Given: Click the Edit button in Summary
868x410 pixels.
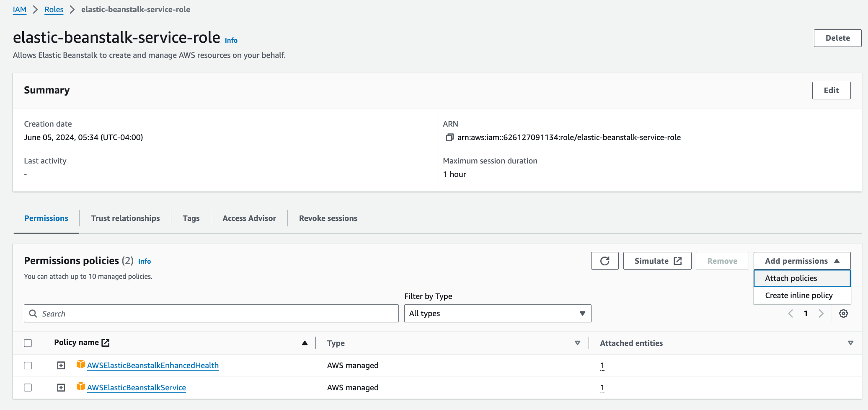Looking at the screenshot, I should pos(831,91).
